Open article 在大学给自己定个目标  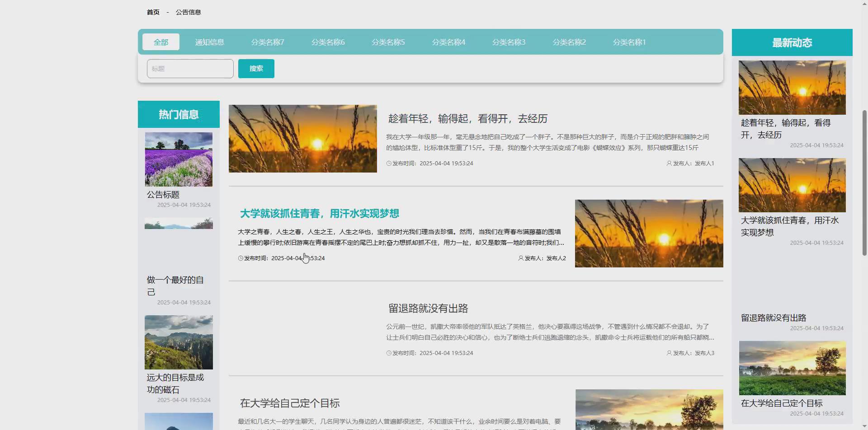click(289, 402)
